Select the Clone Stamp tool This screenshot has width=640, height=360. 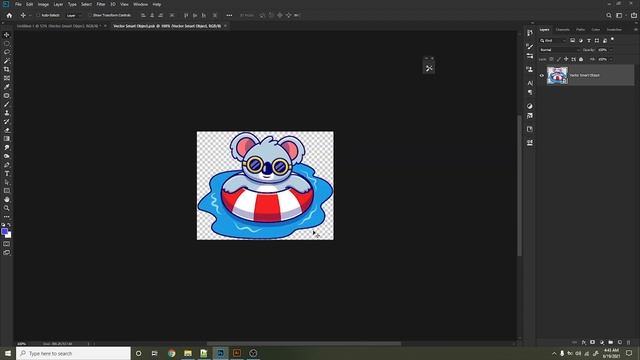tap(7, 113)
